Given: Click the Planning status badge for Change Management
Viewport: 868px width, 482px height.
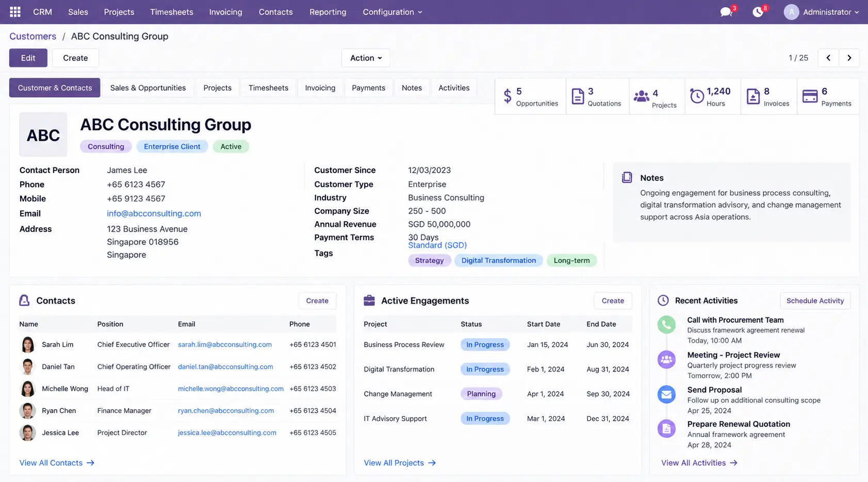Looking at the screenshot, I should (x=481, y=394).
